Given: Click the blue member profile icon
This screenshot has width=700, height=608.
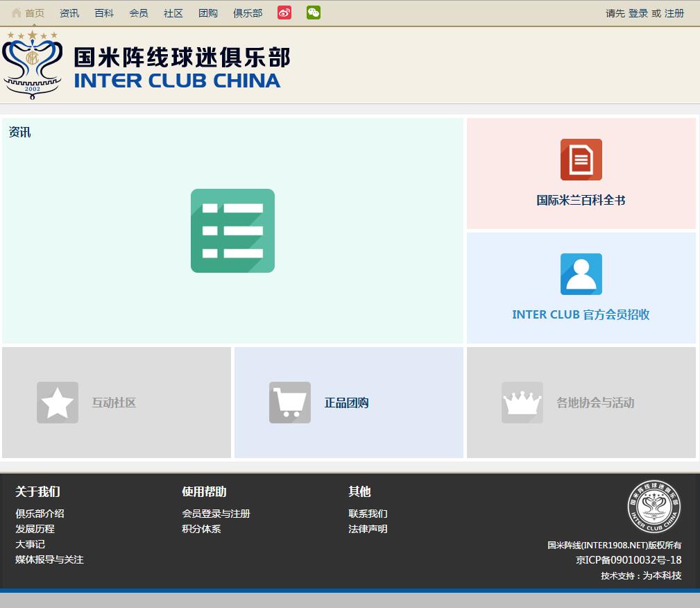Looking at the screenshot, I should point(581,274).
